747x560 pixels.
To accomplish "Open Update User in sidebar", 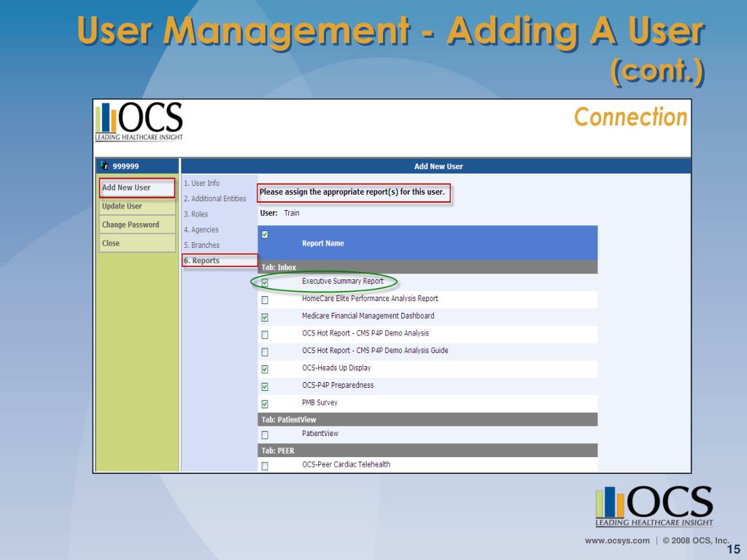I will point(137,206).
